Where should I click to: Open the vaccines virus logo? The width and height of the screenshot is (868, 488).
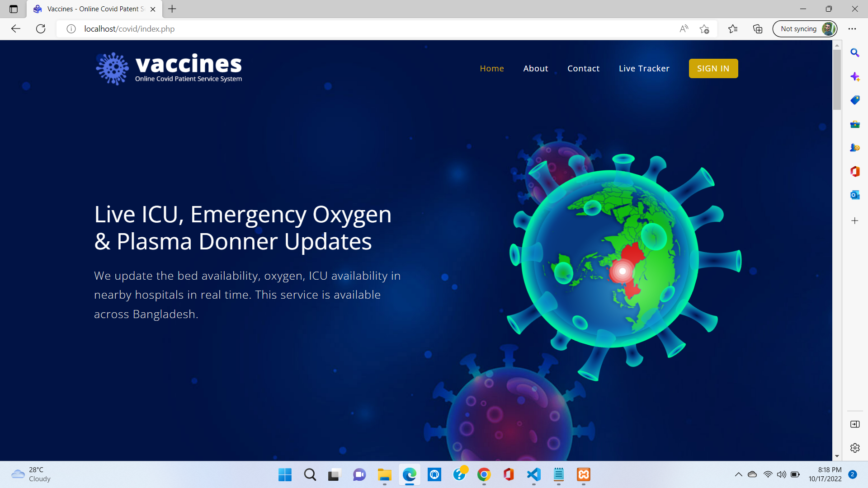(112, 68)
